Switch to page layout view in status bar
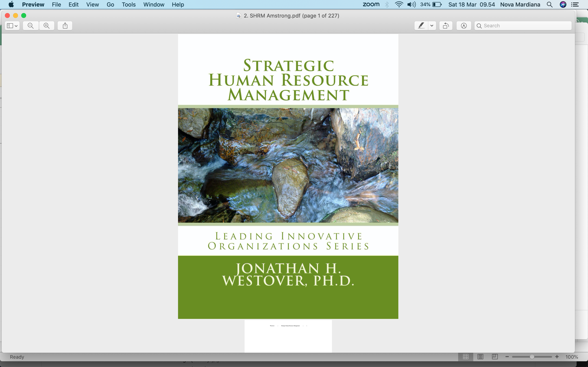The height and width of the screenshot is (367, 588). 480,357
